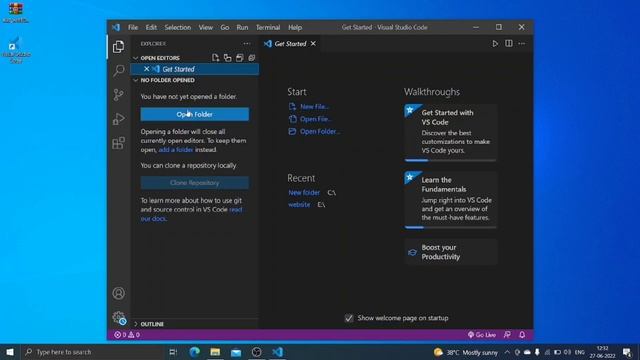
Task: Open the Go menu
Action: [x=225, y=27]
